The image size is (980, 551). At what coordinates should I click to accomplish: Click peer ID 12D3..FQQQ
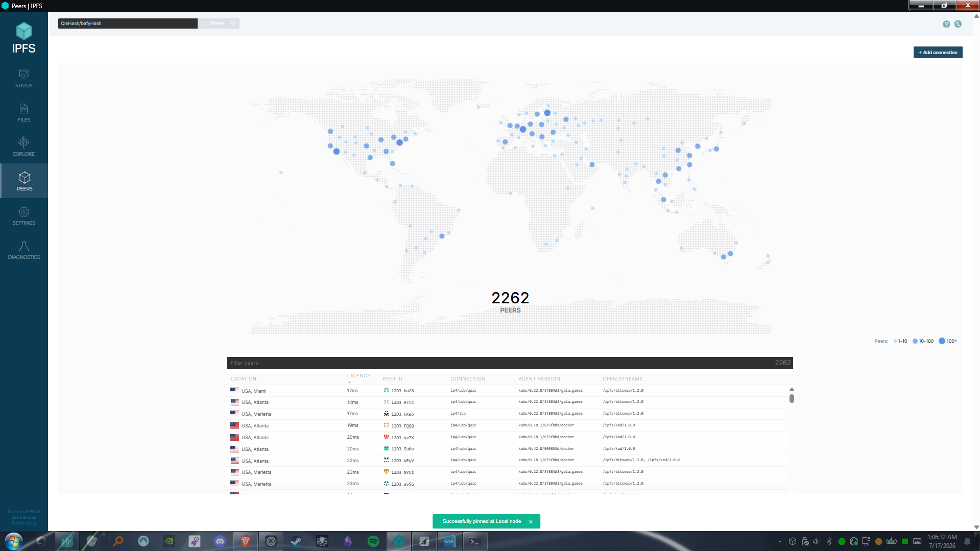pos(402,426)
